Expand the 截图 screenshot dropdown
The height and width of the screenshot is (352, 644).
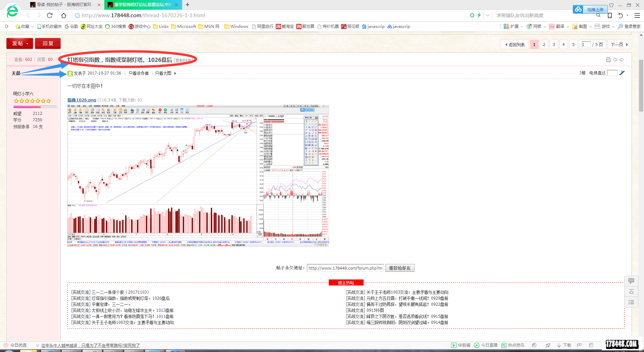590,27
